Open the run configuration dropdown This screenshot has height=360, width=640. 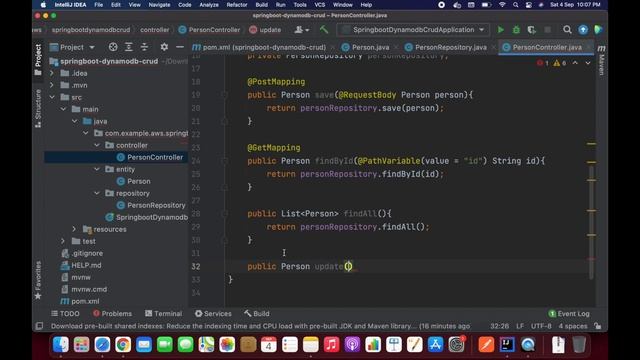(x=413, y=30)
